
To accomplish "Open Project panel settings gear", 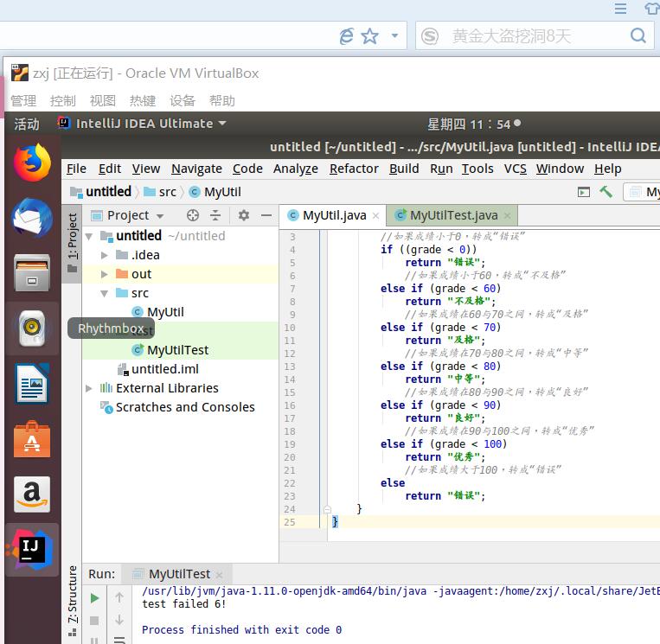I will 244,215.
